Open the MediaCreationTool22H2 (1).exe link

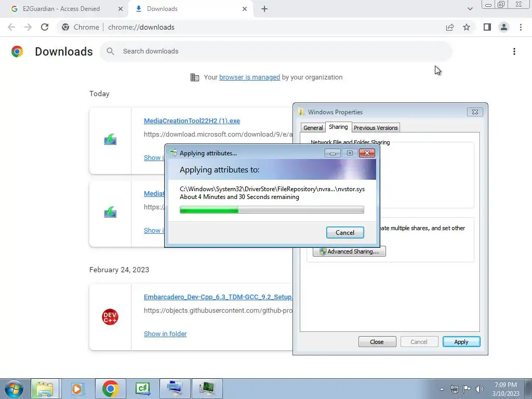click(192, 121)
